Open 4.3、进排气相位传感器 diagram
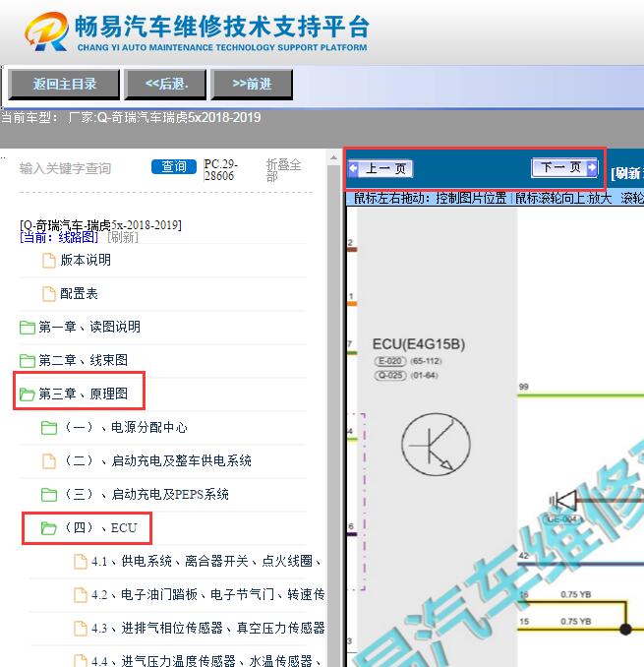The width and height of the screenshot is (644, 667). 207,628
